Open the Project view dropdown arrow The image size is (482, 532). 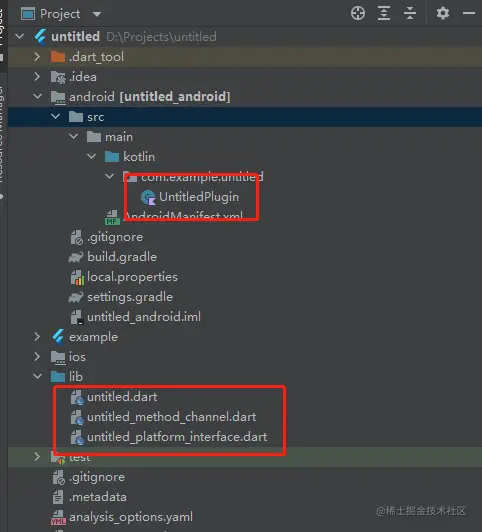pyautogui.click(x=97, y=14)
